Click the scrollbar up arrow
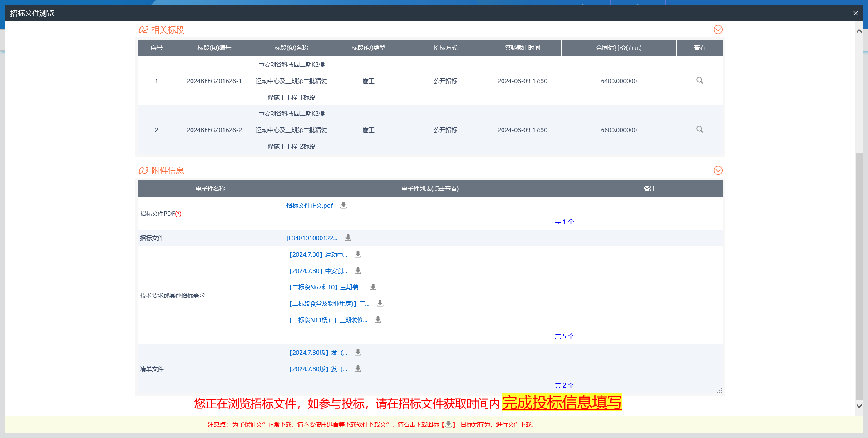The image size is (868, 438). click(858, 31)
